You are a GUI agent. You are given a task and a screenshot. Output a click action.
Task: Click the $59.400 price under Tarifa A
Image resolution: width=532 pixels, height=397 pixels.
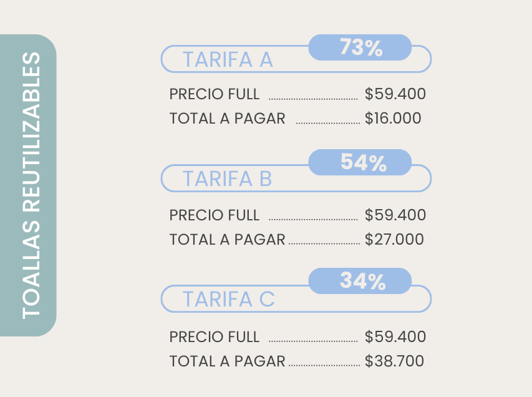(395, 94)
